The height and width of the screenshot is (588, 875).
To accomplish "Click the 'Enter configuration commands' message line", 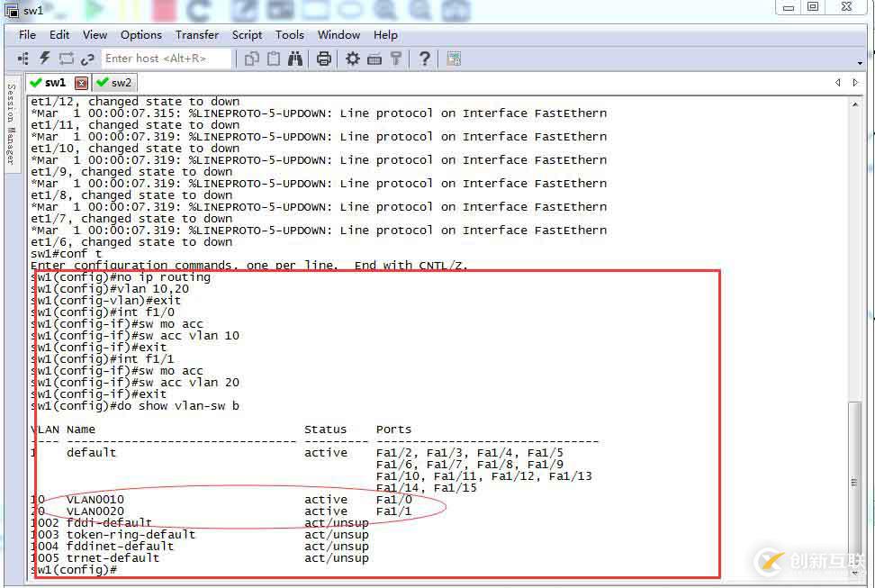I will click(x=249, y=266).
